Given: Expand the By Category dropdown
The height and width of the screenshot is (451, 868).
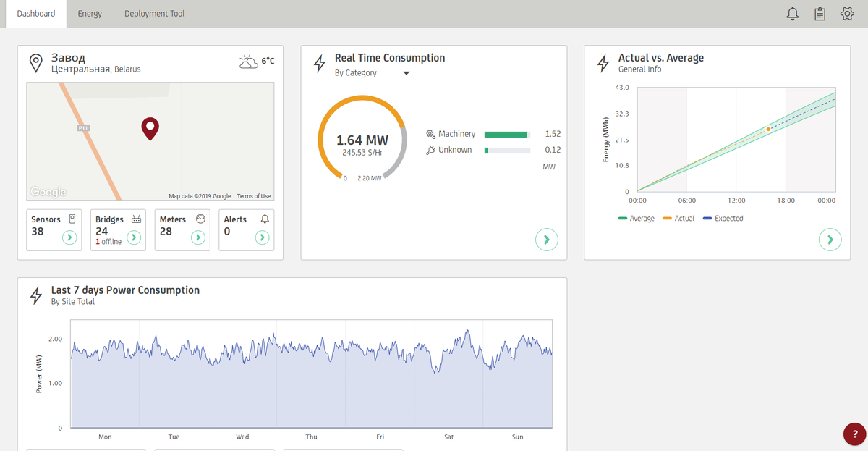Looking at the screenshot, I should coord(373,73).
